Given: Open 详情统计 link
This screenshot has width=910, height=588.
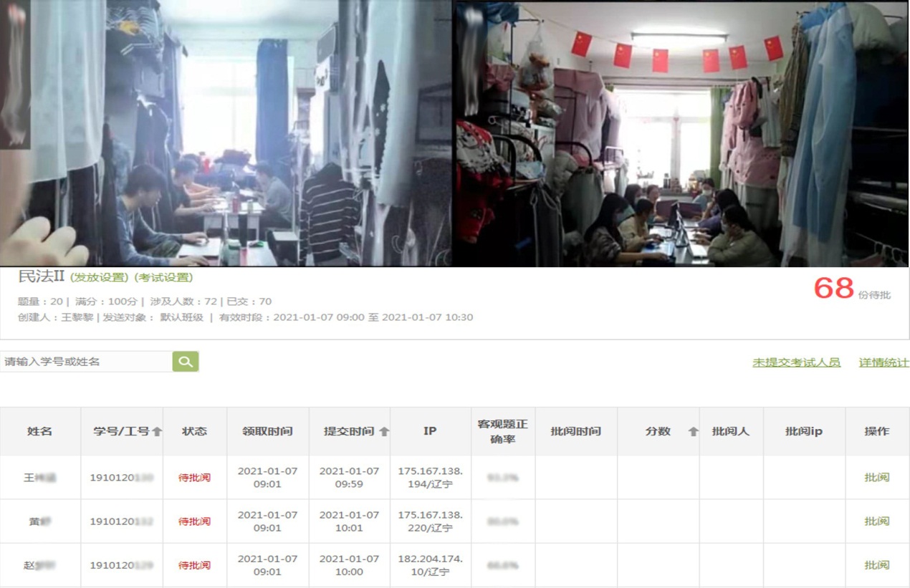Looking at the screenshot, I should tap(883, 362).
